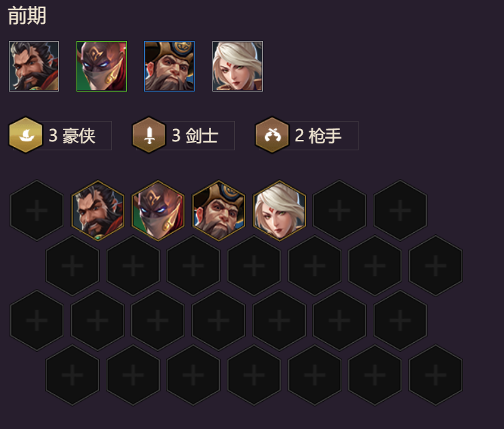Click the 剑士 sword trait icon
The height and width of the screenshot is (429, 504).
point(149,135)
